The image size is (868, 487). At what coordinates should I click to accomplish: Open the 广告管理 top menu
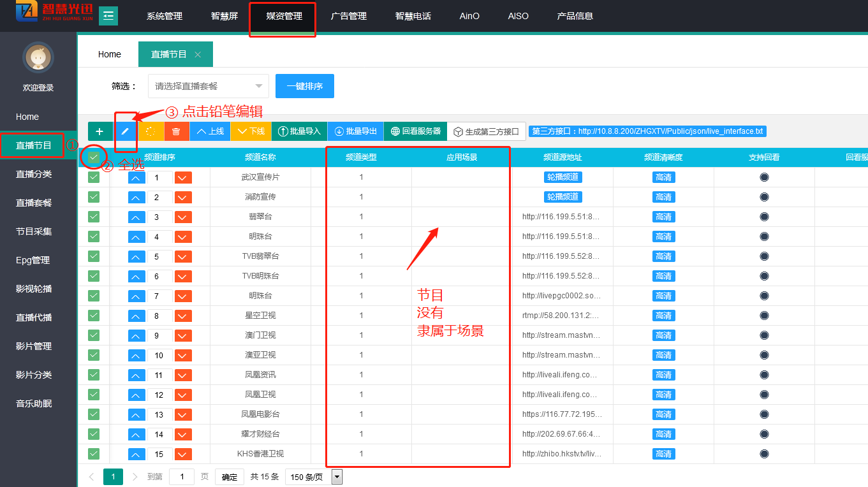click(x=349, y=16)
